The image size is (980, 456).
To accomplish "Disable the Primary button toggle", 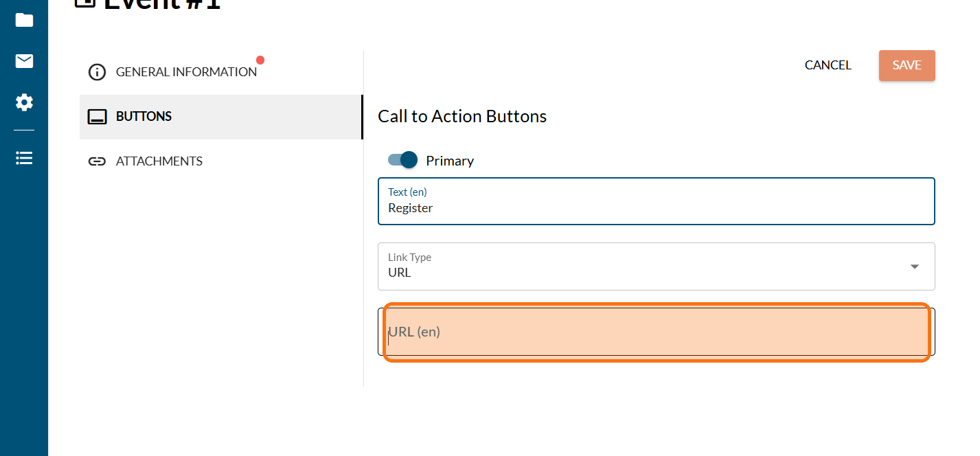I will click(403, 160).
